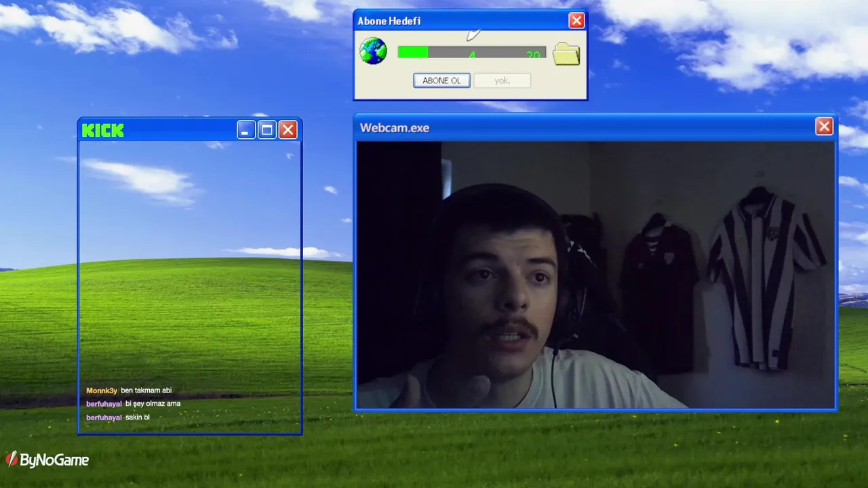Click the green subscriber goal progress bar
The height and width of the screenshot is (488, 868).
pos(471,52)
